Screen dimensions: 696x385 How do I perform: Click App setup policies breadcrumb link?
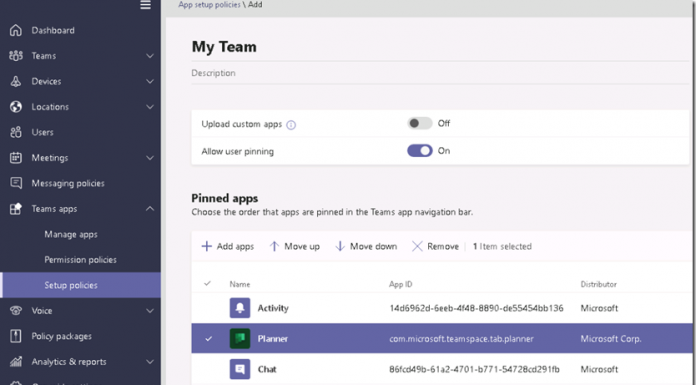pos(209,4)
